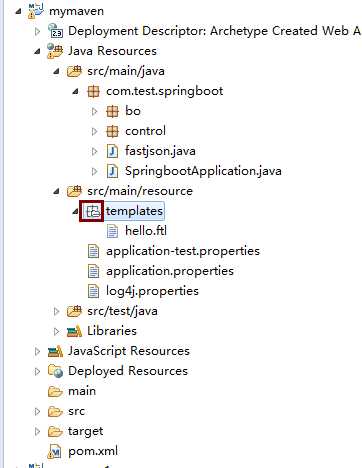Click the Java Resources icon
362x468 pixels.
click(55, 51)
